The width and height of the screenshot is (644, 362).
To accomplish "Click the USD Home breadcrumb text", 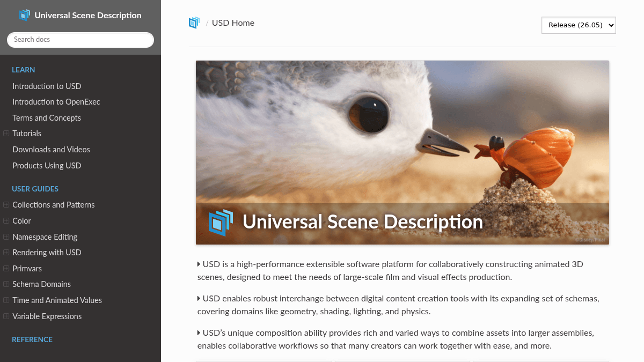I will coord(233,23).
